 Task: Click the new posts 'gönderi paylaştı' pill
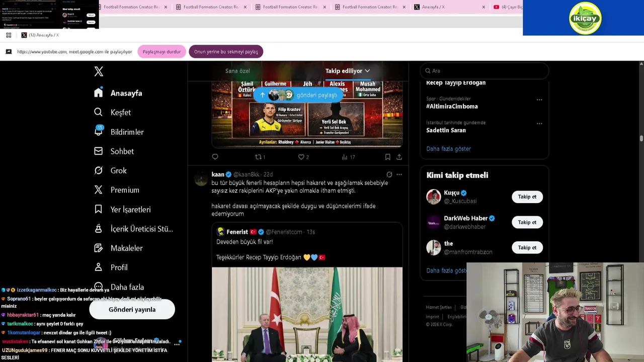click(299, 95)
